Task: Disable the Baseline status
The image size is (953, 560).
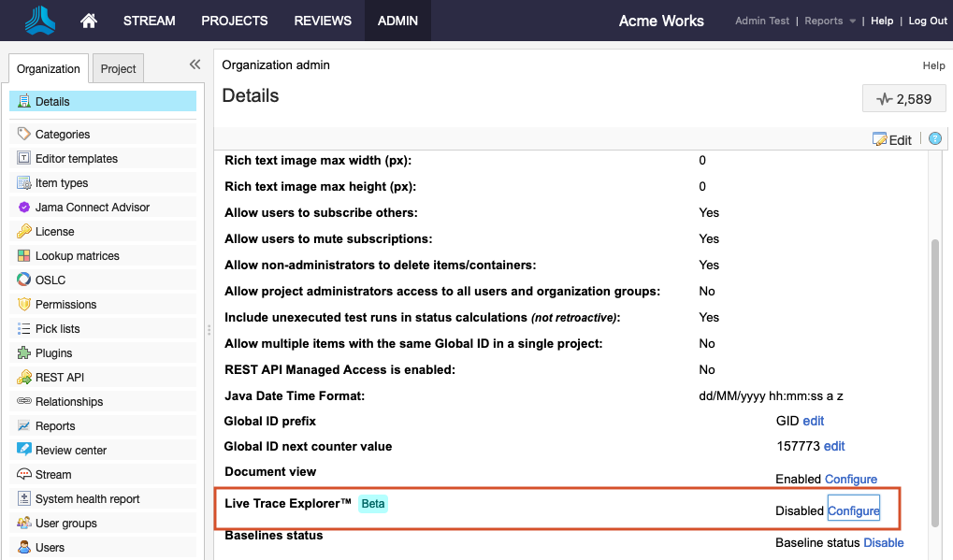Action: (883, 542)
